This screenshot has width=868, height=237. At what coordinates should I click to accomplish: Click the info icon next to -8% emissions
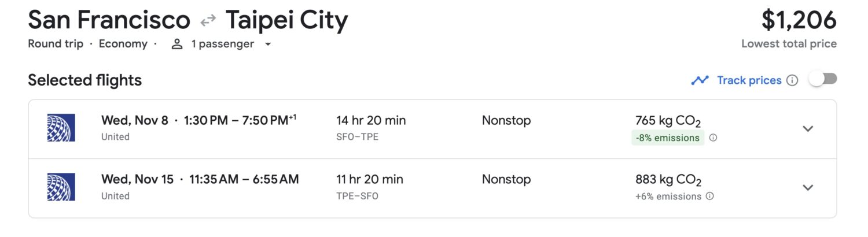click(x=713, y=138)
